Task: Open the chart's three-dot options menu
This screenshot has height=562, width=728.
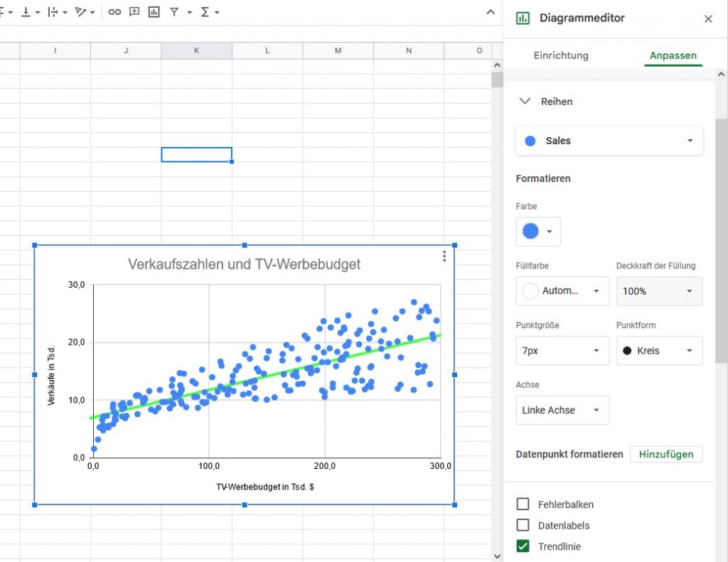Action: (444, 256)
